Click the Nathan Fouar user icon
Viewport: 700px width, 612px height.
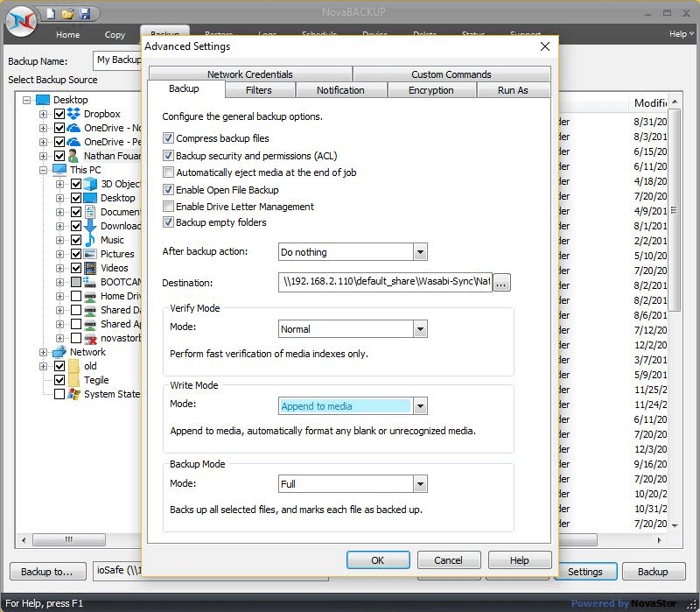tap(73, 156)
